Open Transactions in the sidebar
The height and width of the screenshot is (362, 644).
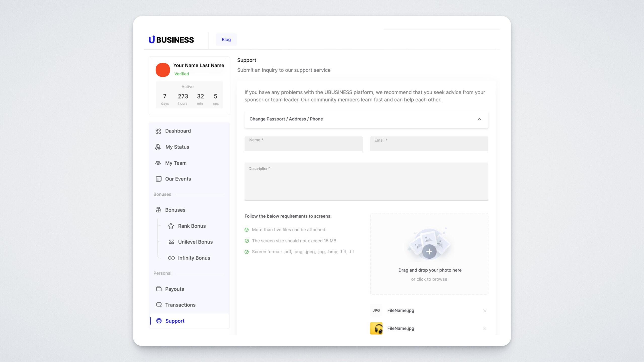coord(180,305)
